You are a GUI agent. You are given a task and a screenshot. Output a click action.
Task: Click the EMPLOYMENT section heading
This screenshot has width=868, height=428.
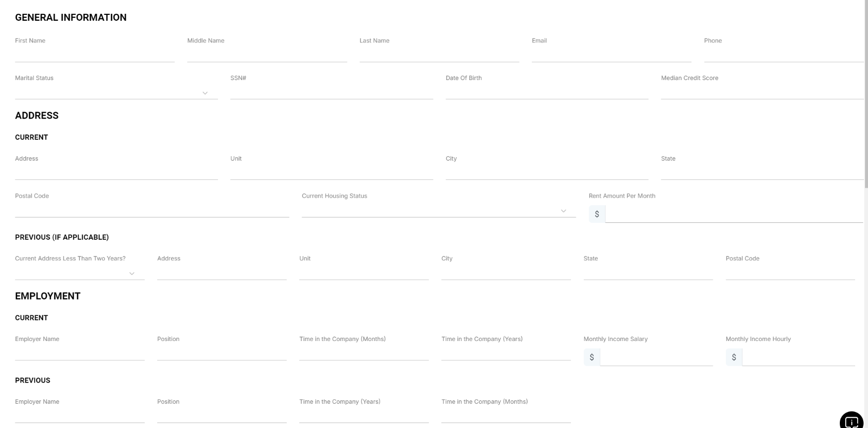pyautogui.click(x=47, y=296)
